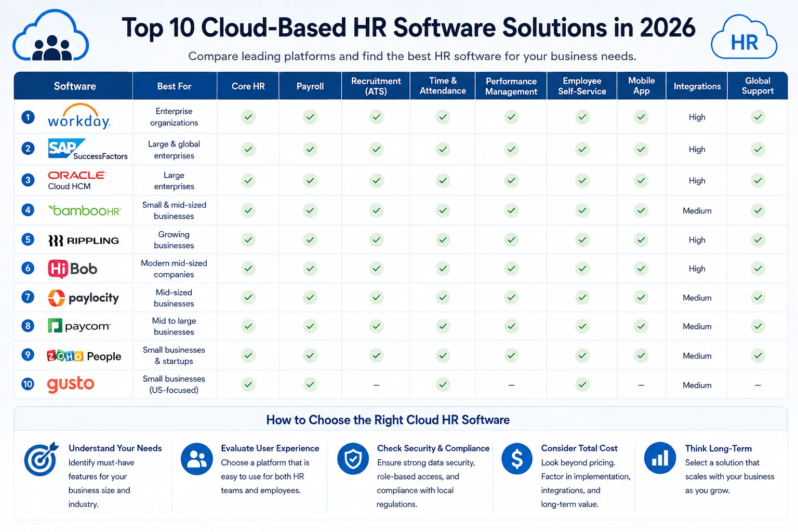The image size is (798, 532).
Task: Click the shield icon beside Check Security & Compliance
Action: [x=353, y=459]
